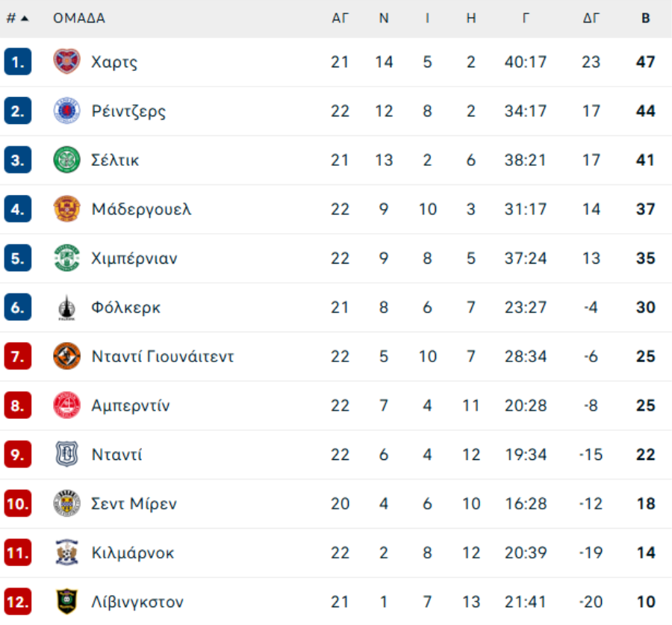Image resolution: width=672 pixels, height=625 pixels.
Task: Click the ΑΓ matches played column header
Action: coord(340,19)
